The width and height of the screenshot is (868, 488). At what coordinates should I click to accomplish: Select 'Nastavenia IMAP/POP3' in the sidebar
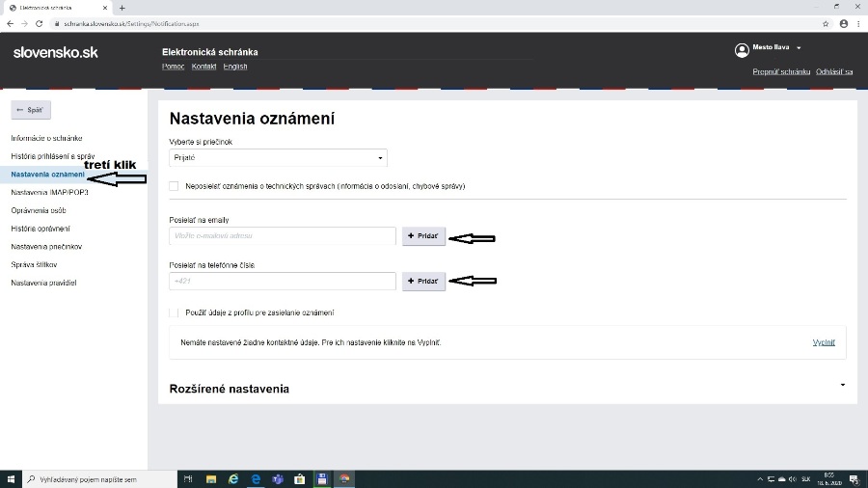point(49,193)
